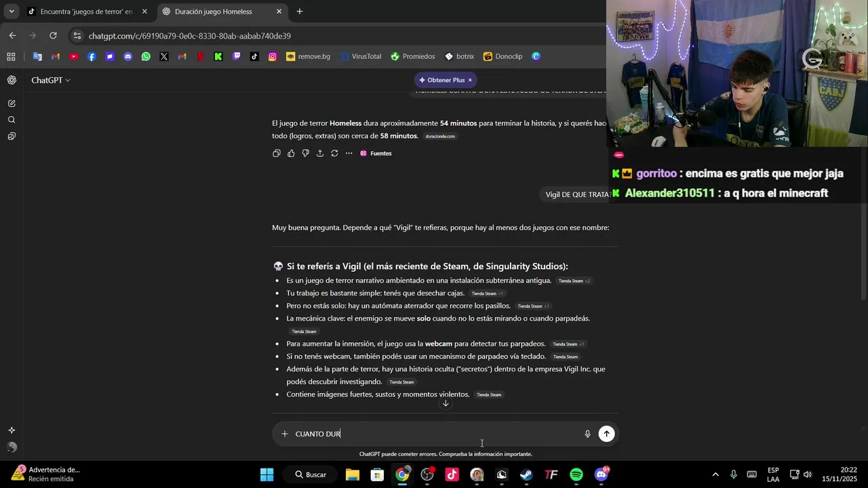Screen dimensions: 868x488
Task: Open Steam from the taskbar
Action: click(526, 474)
